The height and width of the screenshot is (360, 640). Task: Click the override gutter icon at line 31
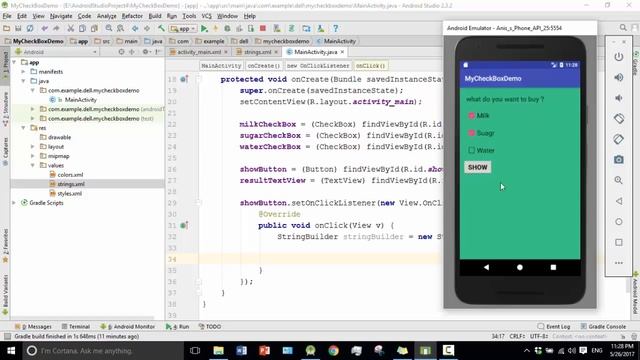184,225
